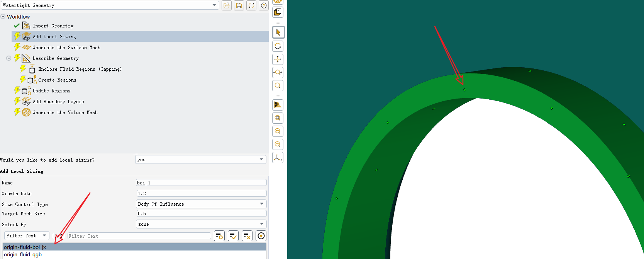Click the save workflow disk icon
Screen dimensions: 644x259
239,5
